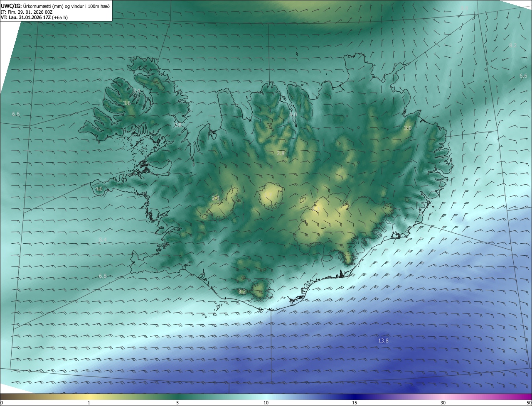532x406 pixels.
Task: Click the 4.0 value on the Snæfellsnes peninsula
Action: coord(99,188)
